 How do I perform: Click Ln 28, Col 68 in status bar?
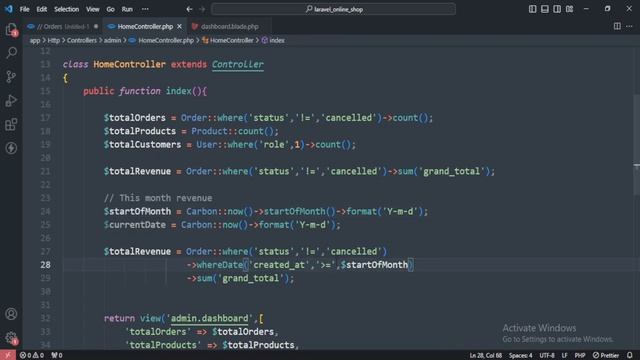tap(486, 355)
